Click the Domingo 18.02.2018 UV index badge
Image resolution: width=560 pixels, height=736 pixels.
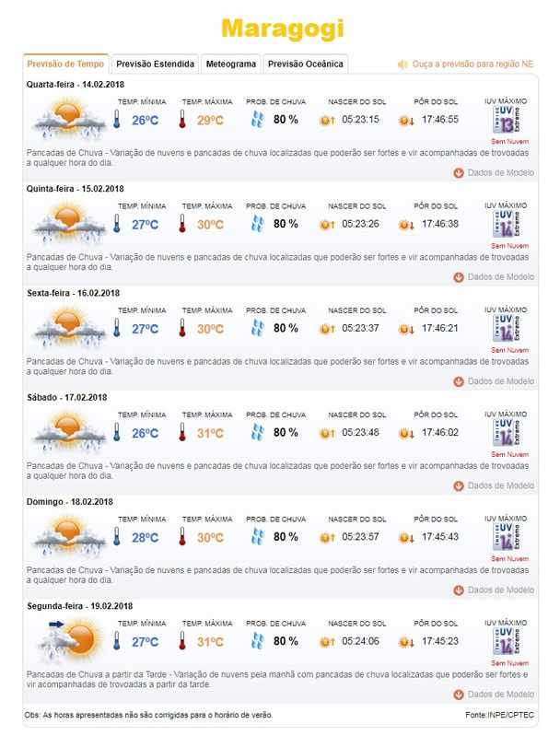click(x=506, y=537)
